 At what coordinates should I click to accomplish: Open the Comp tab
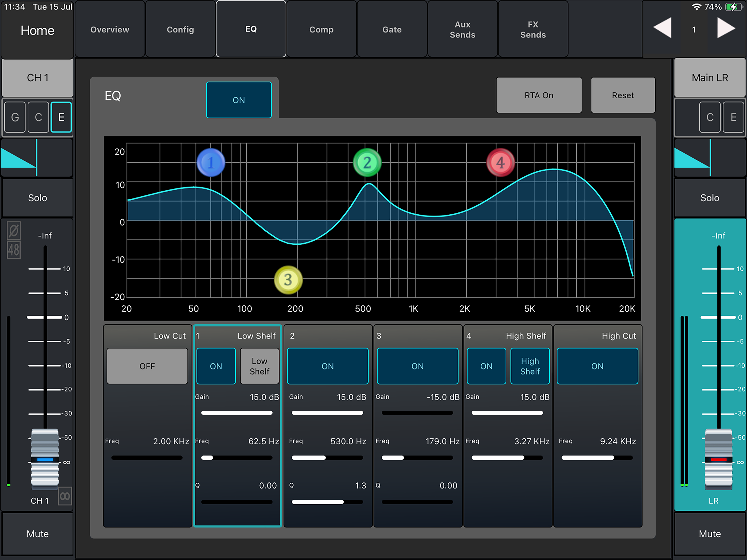click(322, 29)
